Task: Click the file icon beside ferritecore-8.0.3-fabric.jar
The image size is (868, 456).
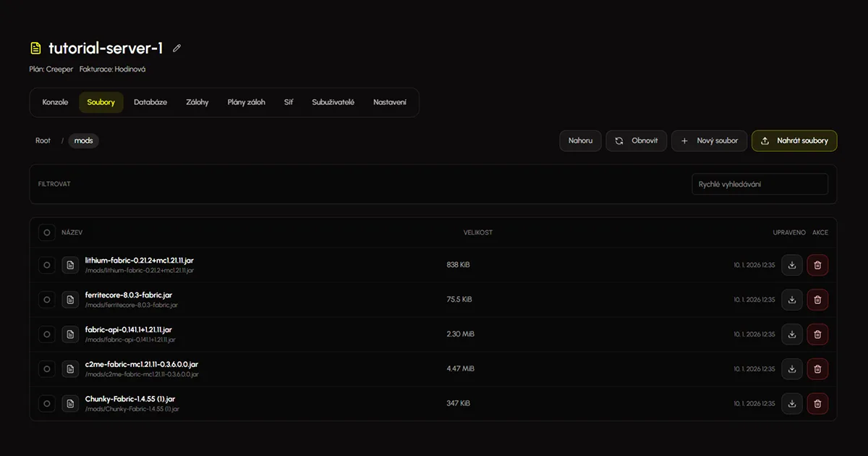Action: click(x=70, y=300)
